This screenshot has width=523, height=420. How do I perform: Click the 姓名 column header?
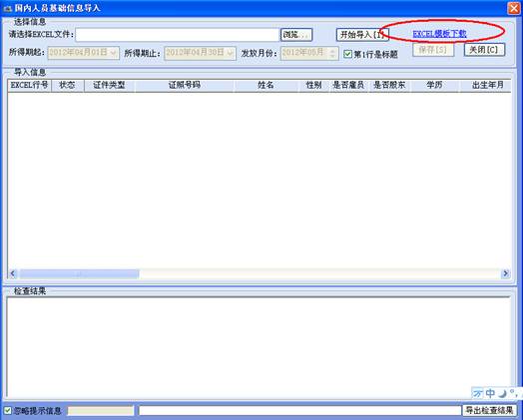tap(265, 86)
